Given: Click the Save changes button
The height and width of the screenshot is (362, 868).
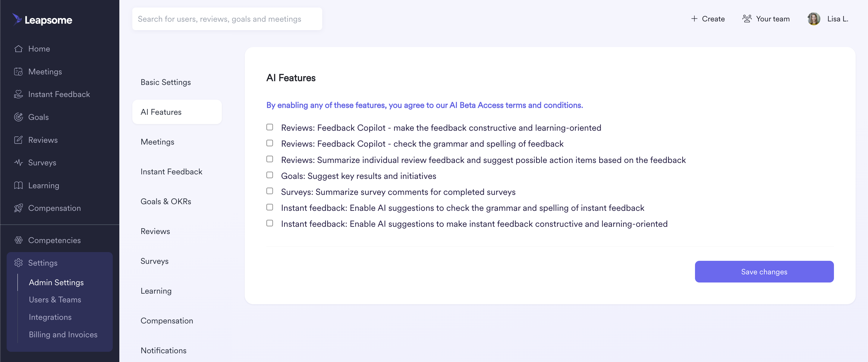Looking at the screenshot, I should coord(764,272).
